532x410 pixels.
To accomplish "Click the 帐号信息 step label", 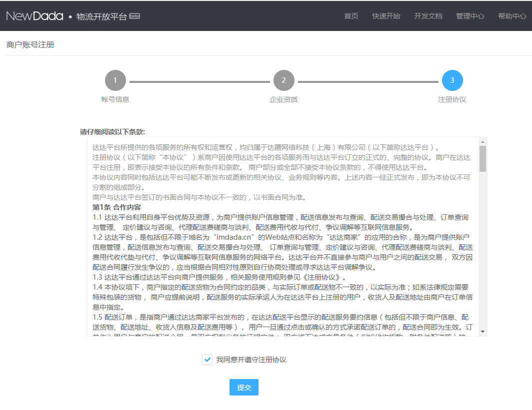I will point(115,99).
